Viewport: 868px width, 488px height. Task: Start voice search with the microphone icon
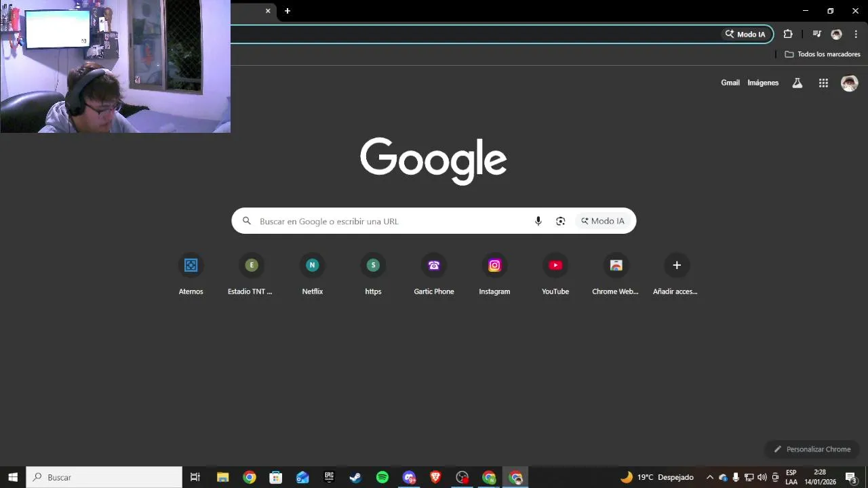point(538,221)
